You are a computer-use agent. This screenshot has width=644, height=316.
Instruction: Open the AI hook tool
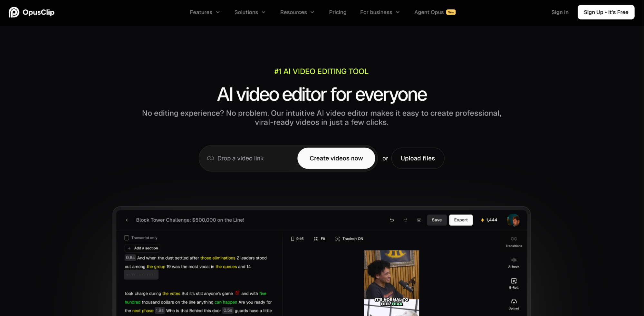pyautogui.click(x=514, y=263)
